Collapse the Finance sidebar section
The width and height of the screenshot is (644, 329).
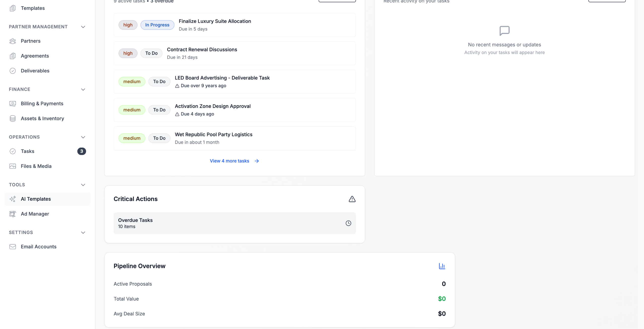pyautogui.click(x=83, y=90)
